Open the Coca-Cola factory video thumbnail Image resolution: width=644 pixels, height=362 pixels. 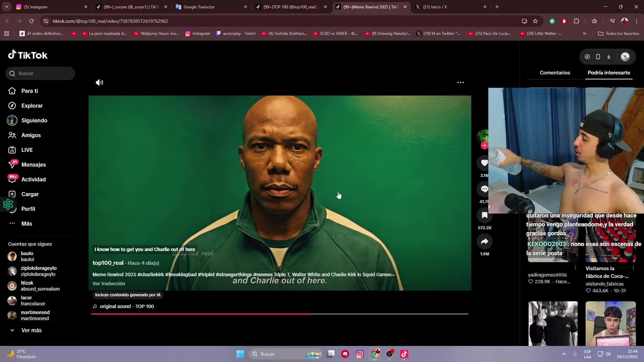[611, 237]
